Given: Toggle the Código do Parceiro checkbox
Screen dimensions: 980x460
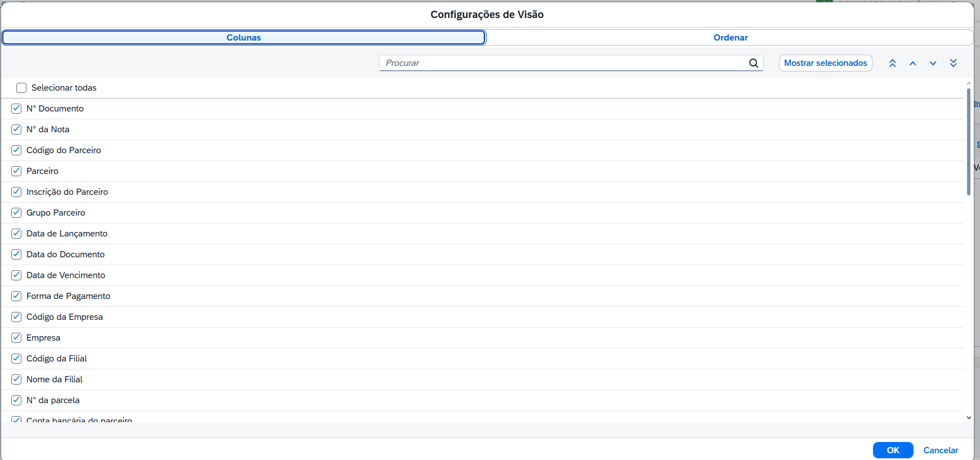Looking at the screenshot, I should pyautogui.click(x=16, y=150).
